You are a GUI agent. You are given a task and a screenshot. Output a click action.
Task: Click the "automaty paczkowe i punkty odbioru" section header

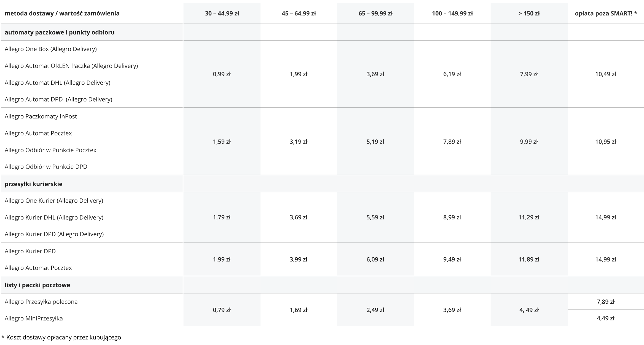point(60,32)
